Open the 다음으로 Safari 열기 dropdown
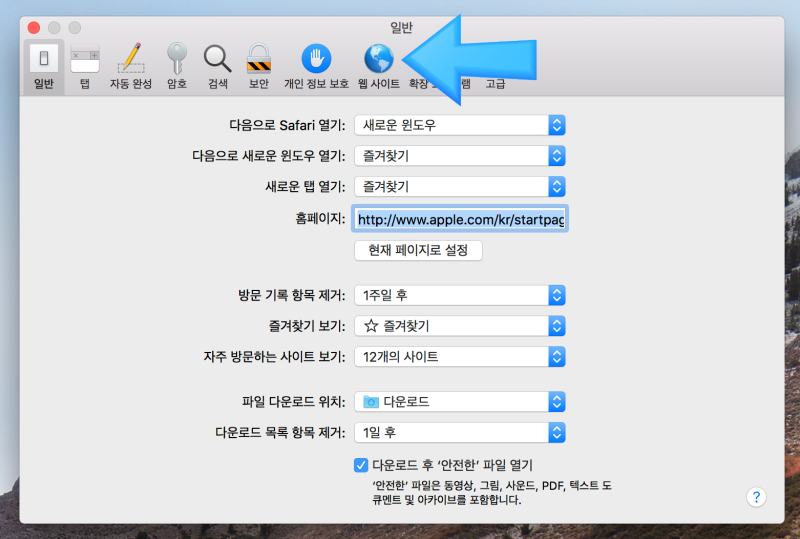The image size is (800, 539). 460,125
